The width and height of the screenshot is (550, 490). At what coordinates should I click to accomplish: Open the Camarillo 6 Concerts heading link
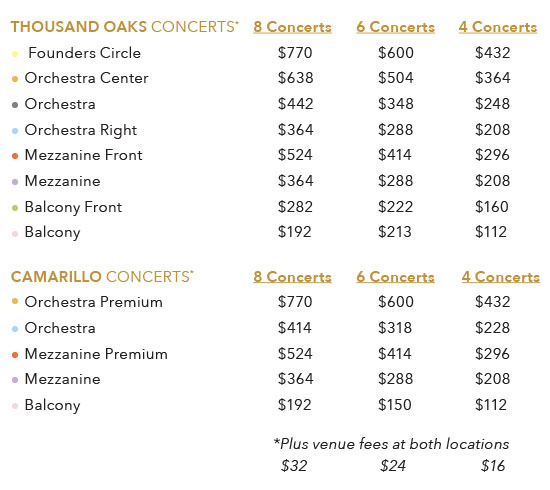[x=395, y=277]
